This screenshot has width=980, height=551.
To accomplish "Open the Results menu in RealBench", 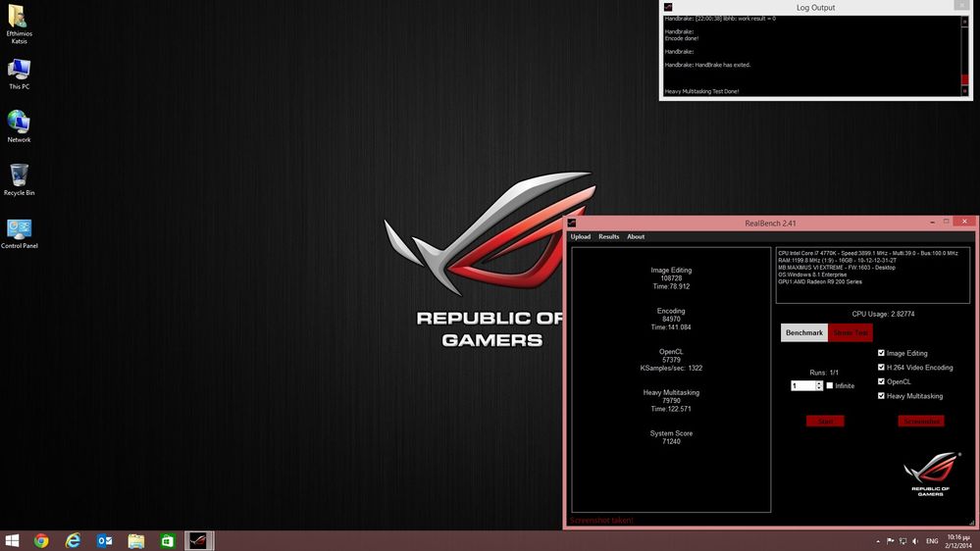I will [x=609, y=236].
